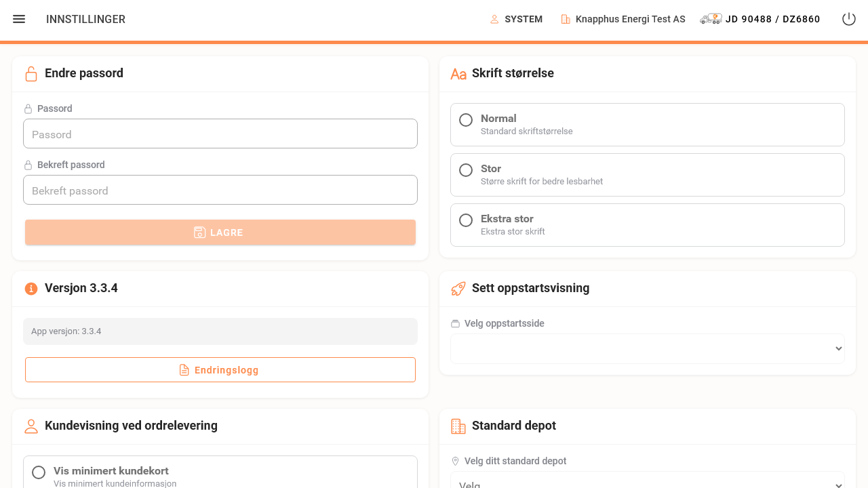Click the Kundevisning ved ordrelevering heading
Viewport: 868px width, 488px height.
131,426
